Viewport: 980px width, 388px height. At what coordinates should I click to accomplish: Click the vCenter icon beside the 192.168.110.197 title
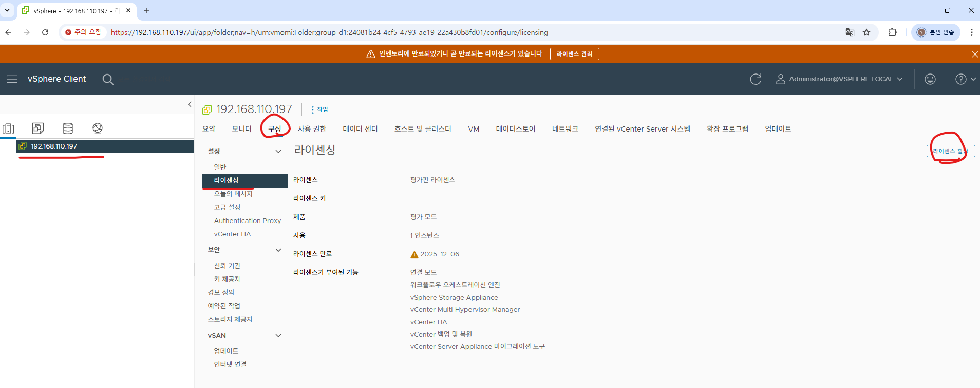click(207, 109)
